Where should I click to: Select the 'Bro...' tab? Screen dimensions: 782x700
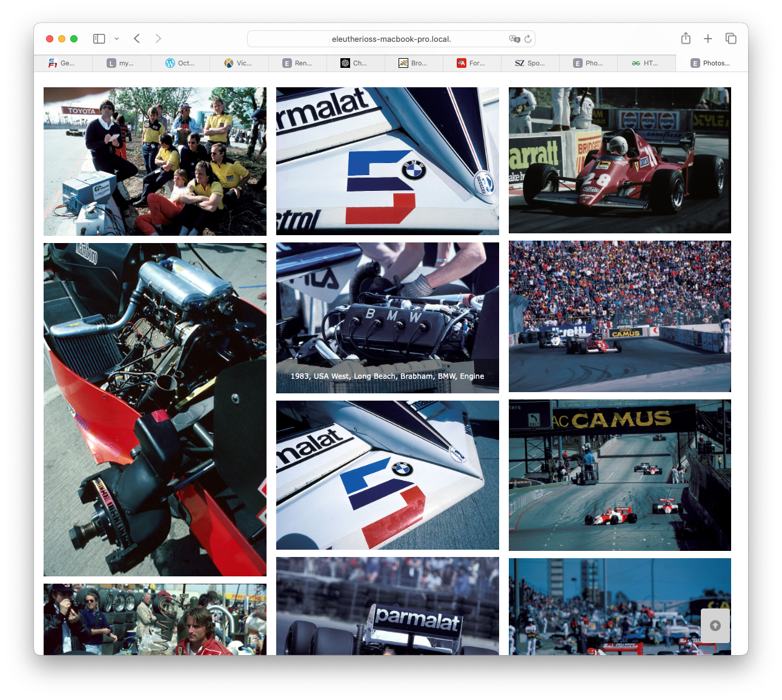(x=413, y=63)
